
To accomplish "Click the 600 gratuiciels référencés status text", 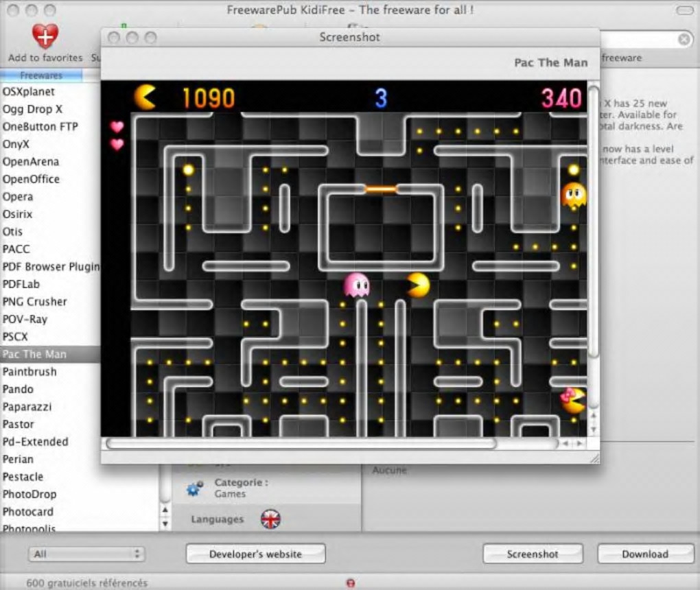I will (x=86, y=583).
